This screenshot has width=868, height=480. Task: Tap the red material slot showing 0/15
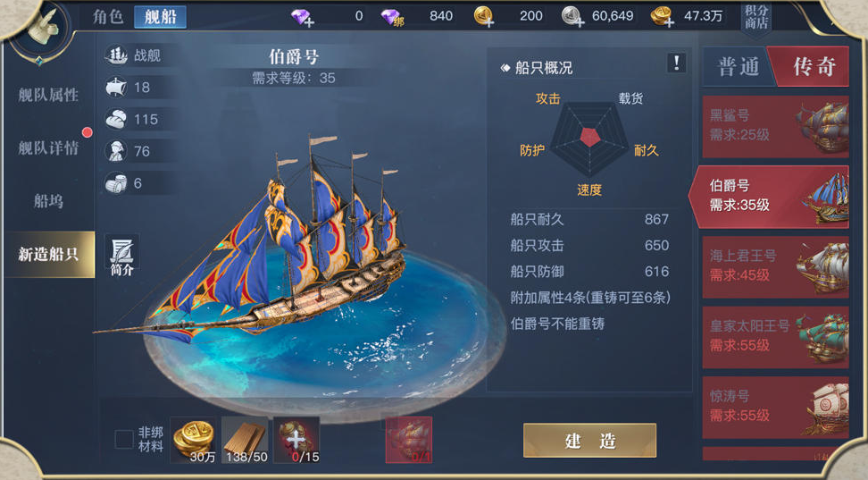point(296,440)
